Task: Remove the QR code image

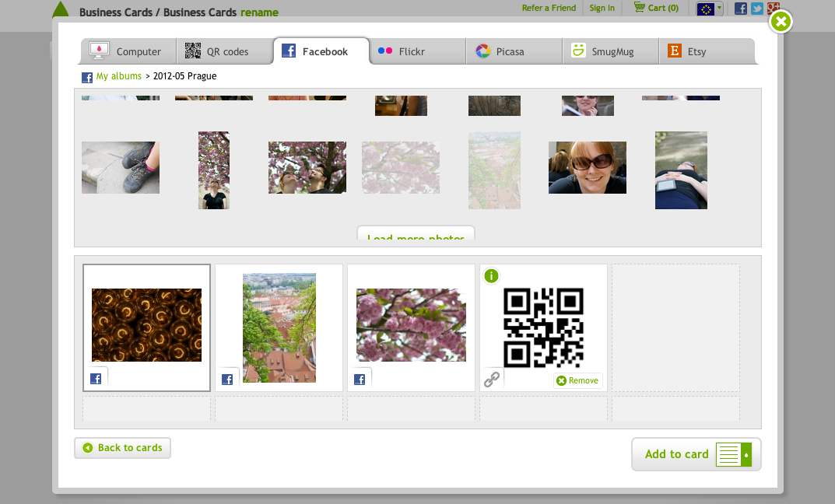Action: (x=577, y=380)
